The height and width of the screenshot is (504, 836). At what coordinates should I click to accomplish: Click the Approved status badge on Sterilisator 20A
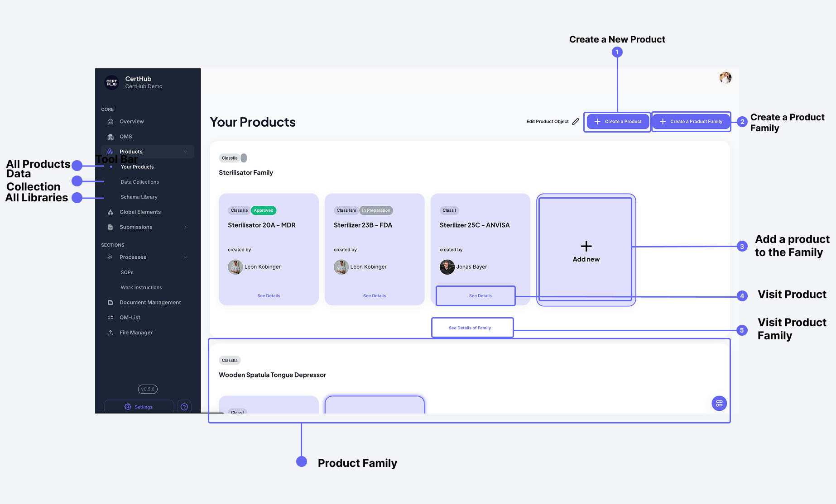[x=264, y=210]
